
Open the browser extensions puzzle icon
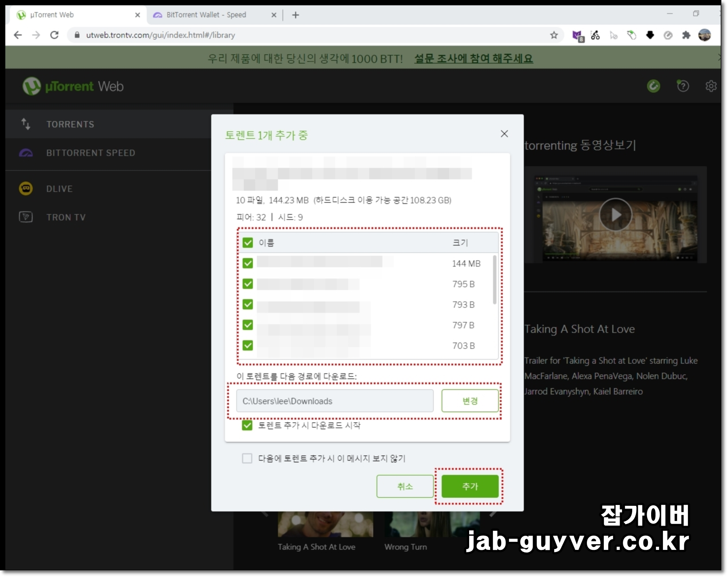coord(686,35)
